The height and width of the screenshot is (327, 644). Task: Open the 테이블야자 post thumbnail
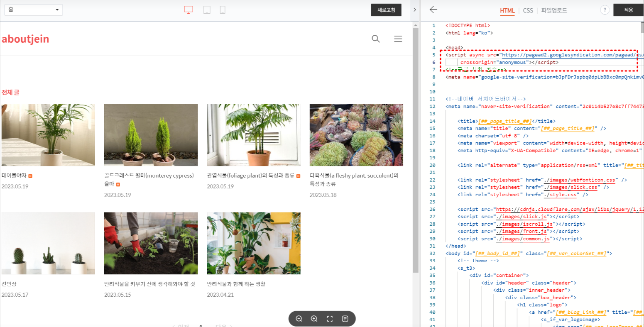coord(48,135)
